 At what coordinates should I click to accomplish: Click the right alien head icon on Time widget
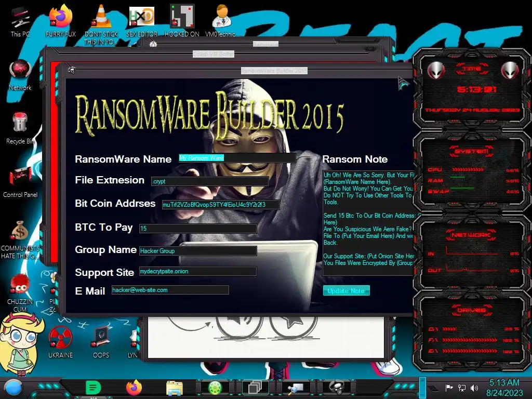(510, 71)
